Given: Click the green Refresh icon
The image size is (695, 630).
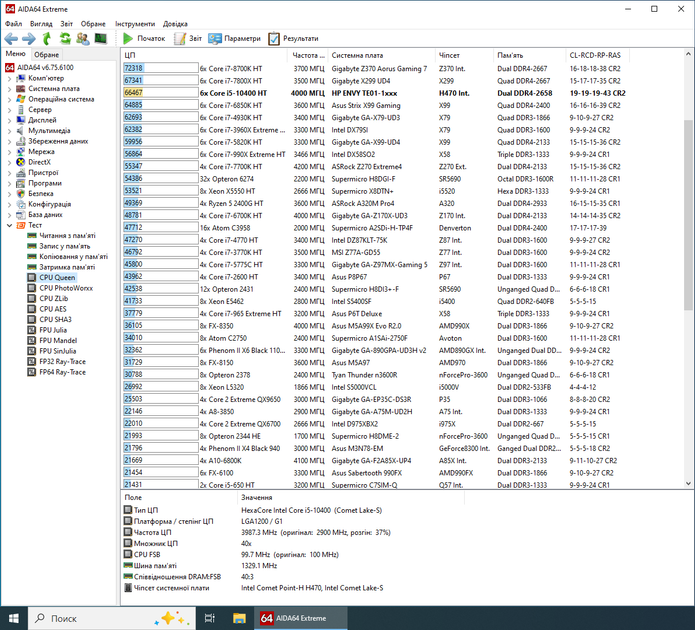Looking at the screenshot, I should pyautogui.click(x=66, y=39).
